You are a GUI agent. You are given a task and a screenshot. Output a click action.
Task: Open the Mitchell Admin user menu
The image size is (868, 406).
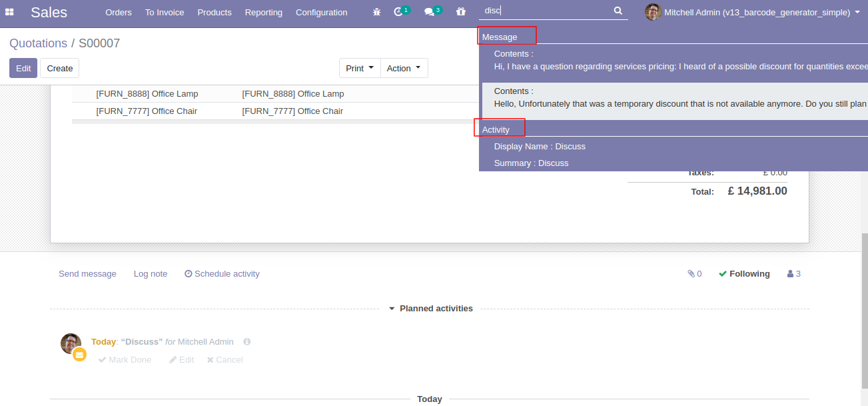[x=753, y=12]
